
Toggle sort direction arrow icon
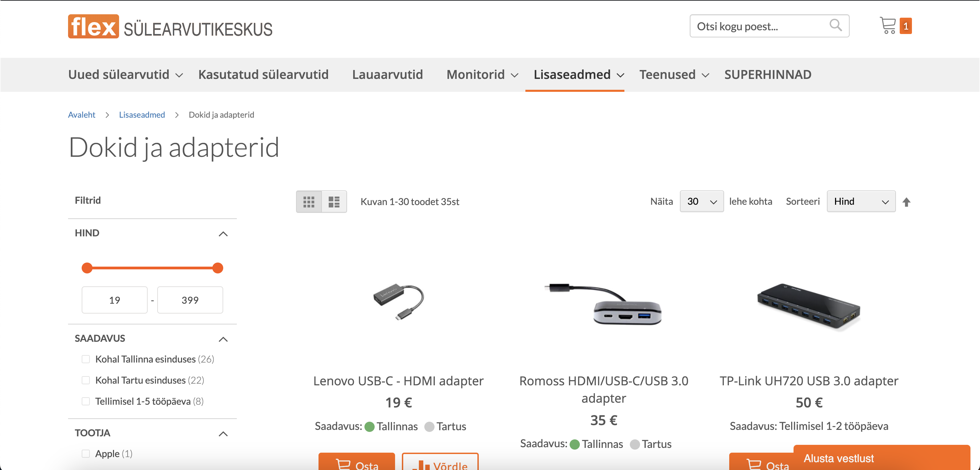coord(906,202)
